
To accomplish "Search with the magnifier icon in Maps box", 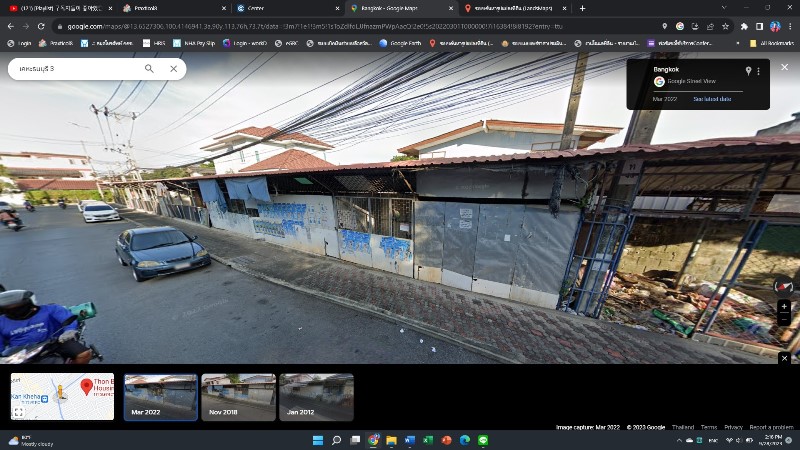I will [149, 68].
